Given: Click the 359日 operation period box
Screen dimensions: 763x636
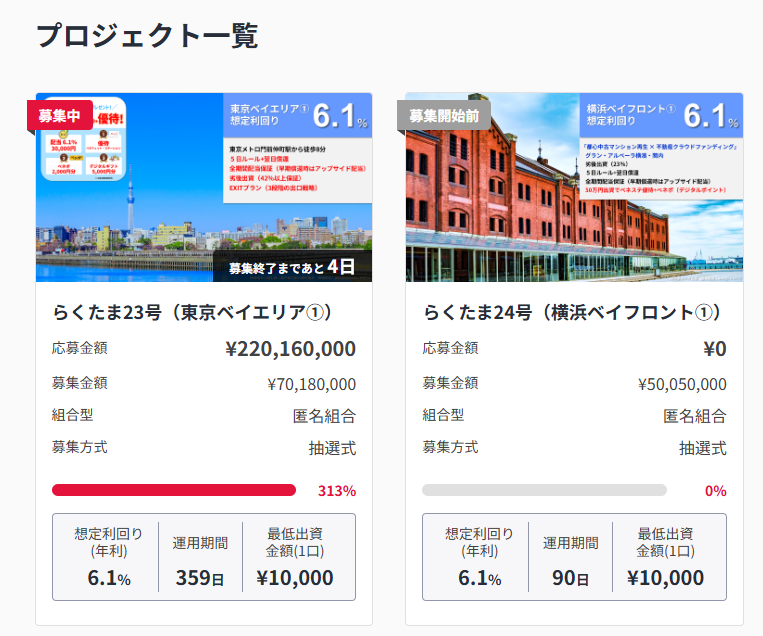Looking at the screenshot, I should 200,557.
